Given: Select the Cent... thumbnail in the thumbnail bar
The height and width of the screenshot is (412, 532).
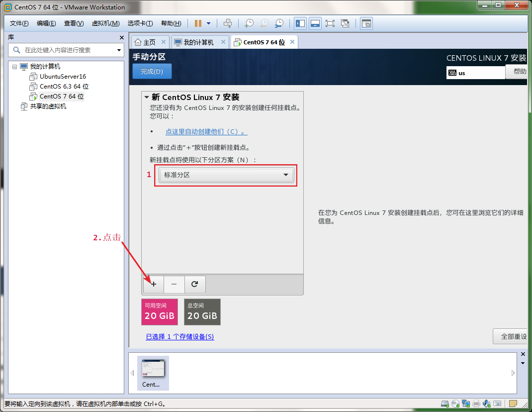Looking at the screenshot, I should pyautogui.click(x=153, y=373).
